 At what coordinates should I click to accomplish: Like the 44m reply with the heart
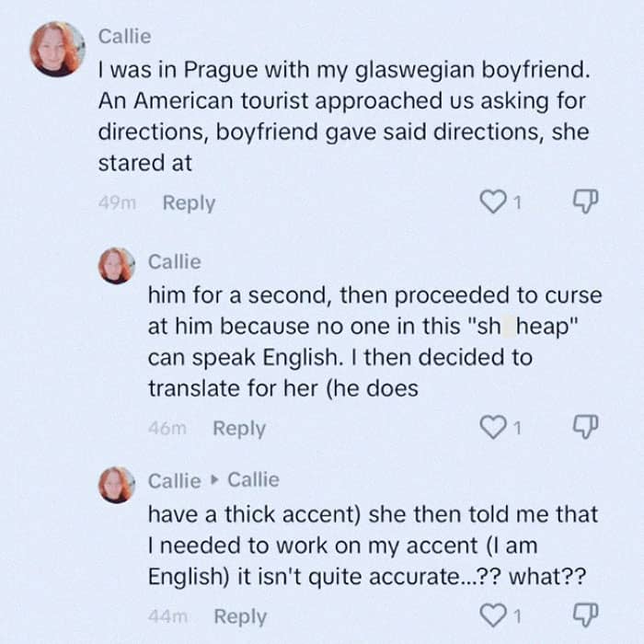pos(496,617)
